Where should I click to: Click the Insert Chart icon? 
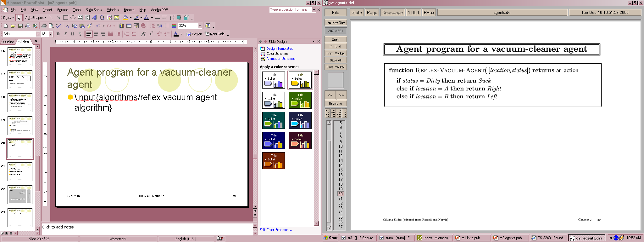[x=121, y=26]
